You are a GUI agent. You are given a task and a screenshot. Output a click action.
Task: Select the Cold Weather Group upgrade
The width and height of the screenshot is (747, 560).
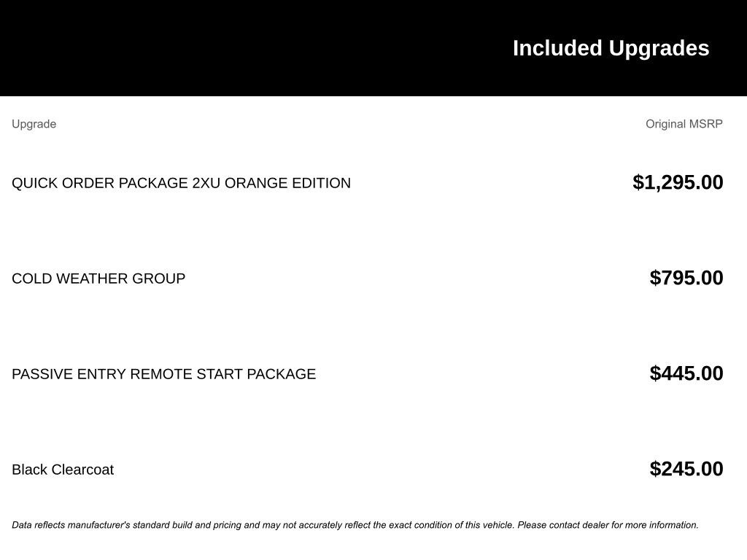(98, 279)
